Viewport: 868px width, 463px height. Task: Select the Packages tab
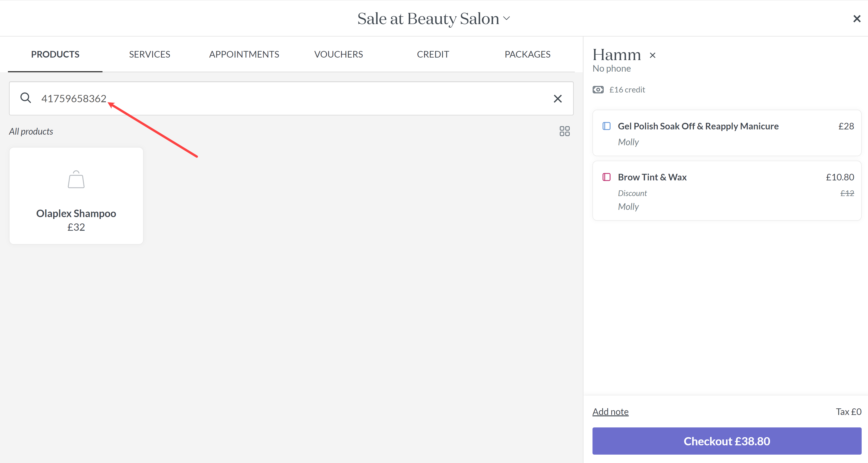coord(528,54)
